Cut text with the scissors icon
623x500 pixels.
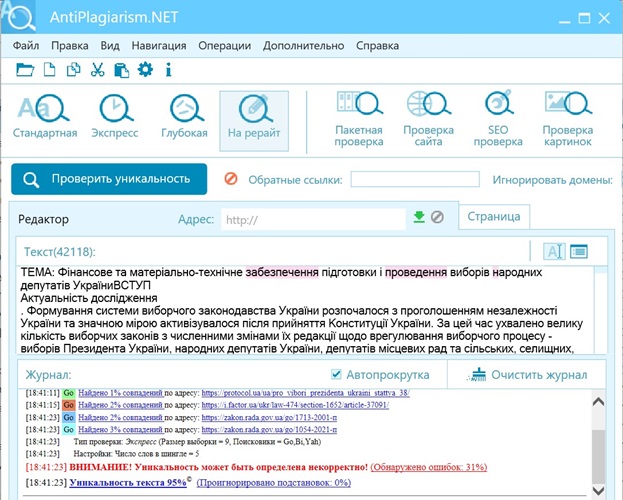point(97,70)
